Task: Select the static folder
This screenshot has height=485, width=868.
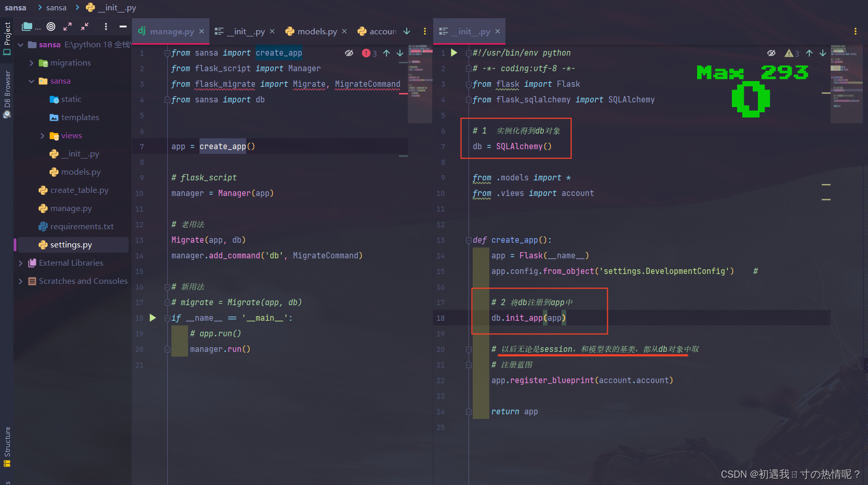Action: 65,99
